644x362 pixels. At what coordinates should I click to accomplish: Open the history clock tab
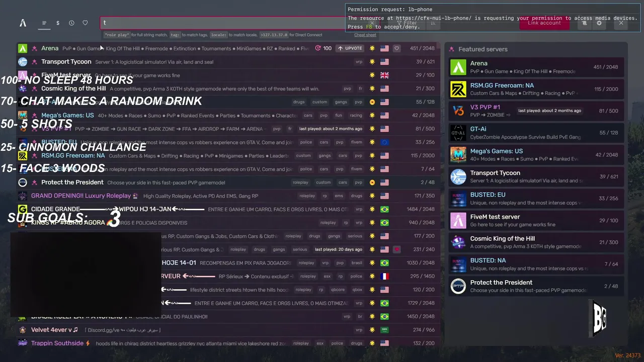coord(71,23)
